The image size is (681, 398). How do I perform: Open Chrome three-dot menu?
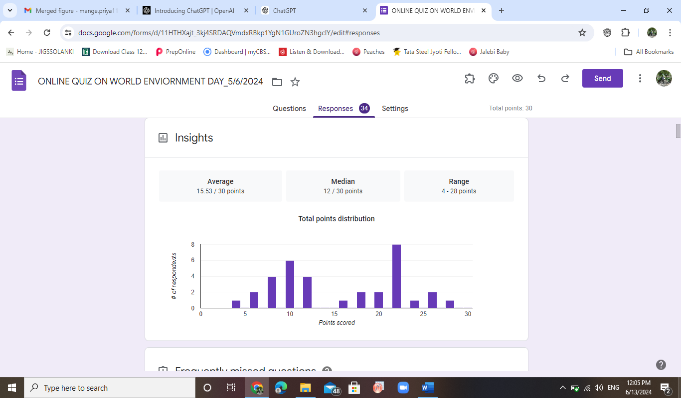coord(670,33)
